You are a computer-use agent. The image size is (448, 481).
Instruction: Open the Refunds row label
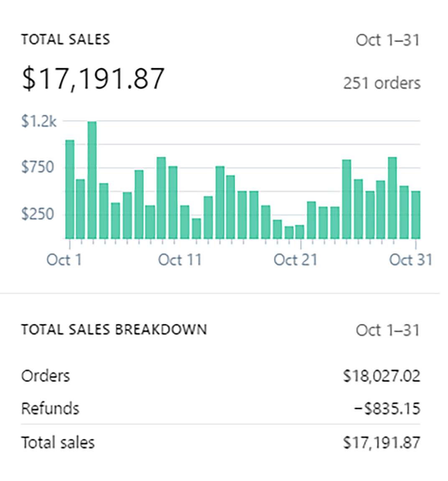point(50,408)
